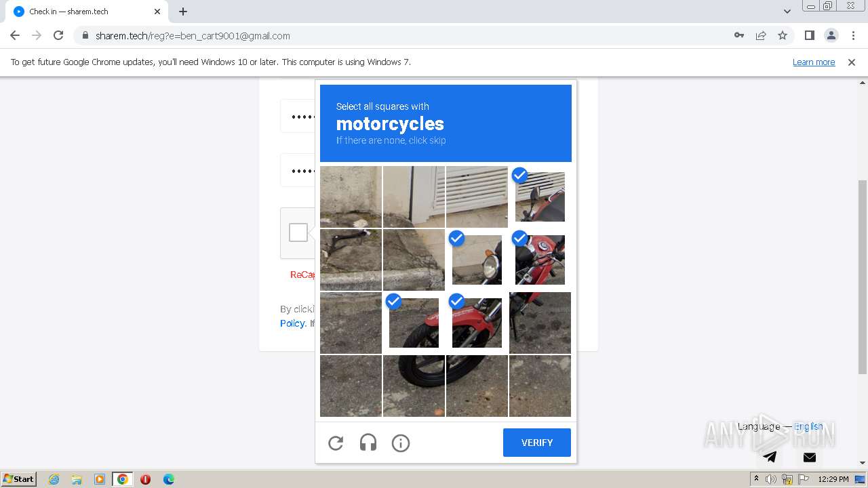
Task: Deselect the checked red fuel tank tile
Action: [x=540, y=260]
